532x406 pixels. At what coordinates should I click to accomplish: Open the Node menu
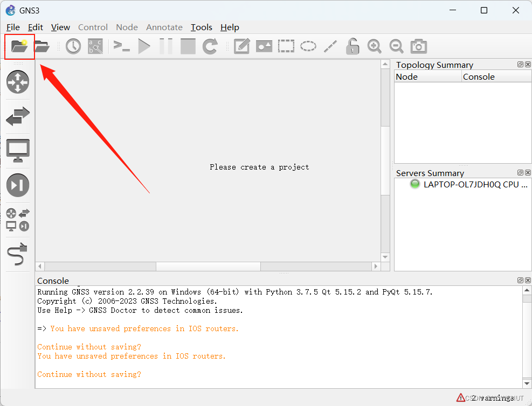[127, 27]
